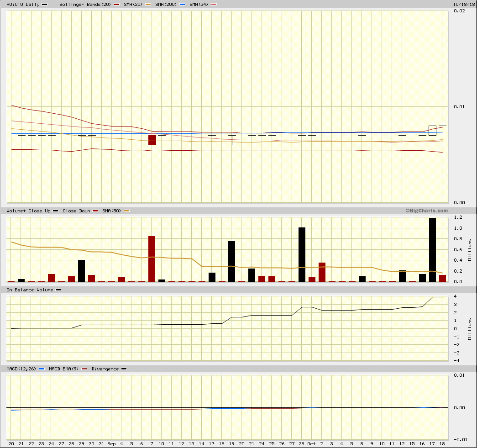Click the red volume bar on August 24
This screenshot has height=448, width=477.
[52, 278]
